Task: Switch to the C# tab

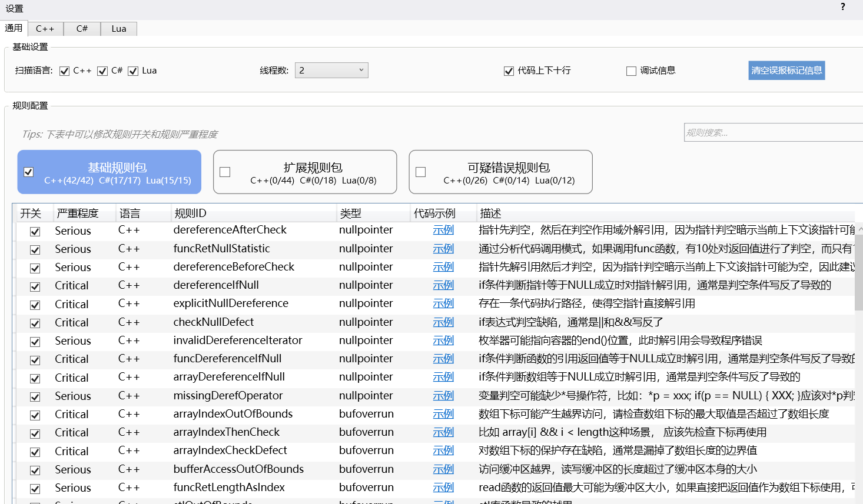Action: tap(81, 28)
